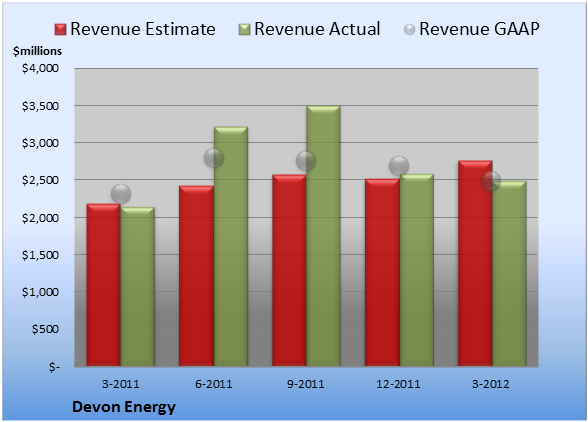Select the red estimate bar for 3-2011
The width and height of the screenshot is (588, 422).
[x=104, y=285]
